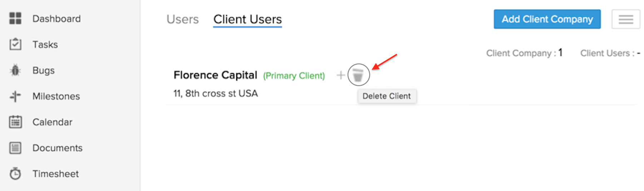This screenshot has height=191, width=644.
Task: Open the Bugs section label
Action: pos(44,70)
